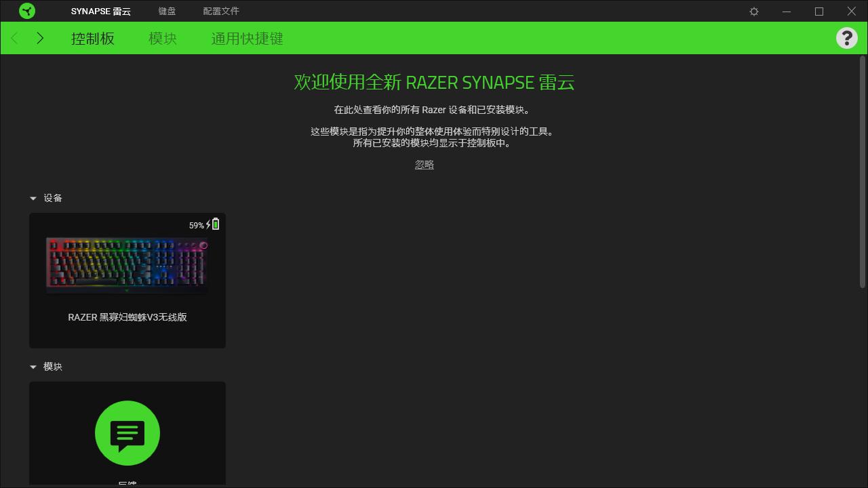The image size is (868, 488).
Task: Open the RAZER 黑寡妇蜘蛛V3无线版 device thumbnail
Action: (x=127, y=264)
